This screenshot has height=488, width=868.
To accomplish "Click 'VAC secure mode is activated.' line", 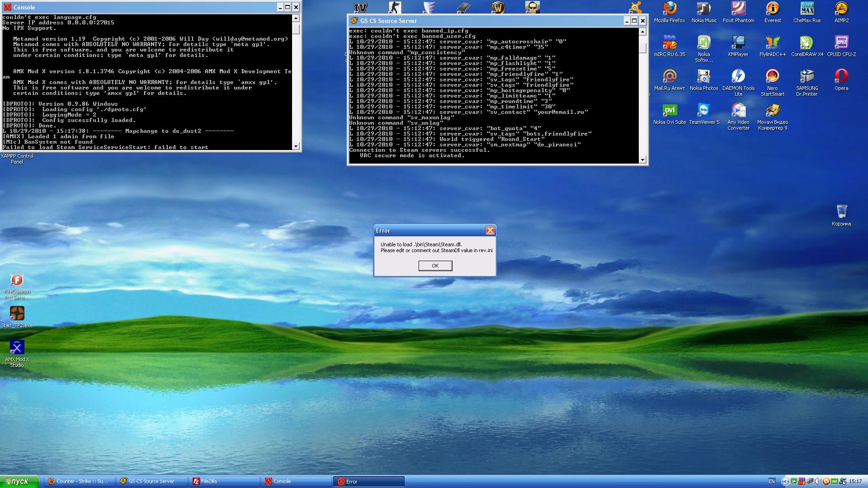I will click(412, 155).
